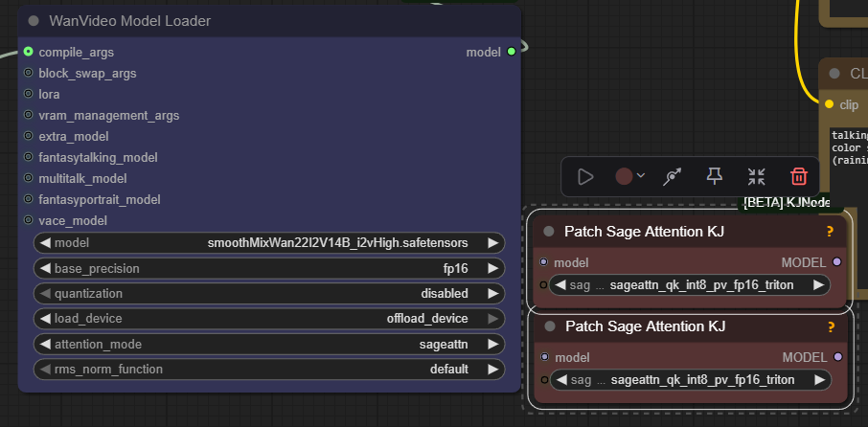
Task: Step base_precision to previous value arrow
Action: tap(45, 268)
